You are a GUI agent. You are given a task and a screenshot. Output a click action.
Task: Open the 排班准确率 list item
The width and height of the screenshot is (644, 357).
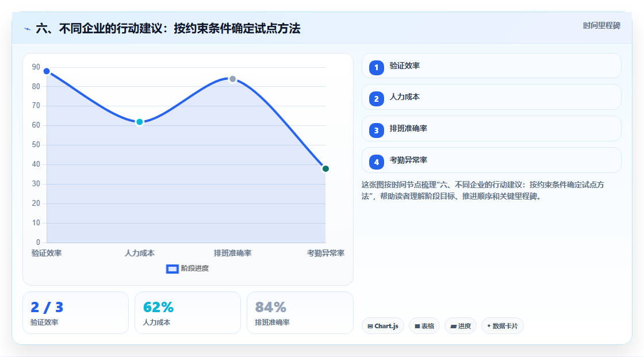(x=491, y=129)
